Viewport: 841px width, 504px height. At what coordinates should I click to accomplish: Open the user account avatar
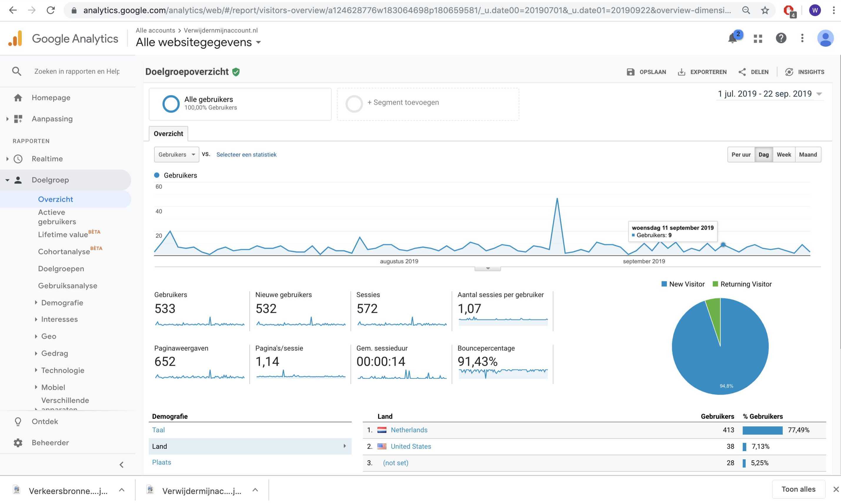[825, 38]
